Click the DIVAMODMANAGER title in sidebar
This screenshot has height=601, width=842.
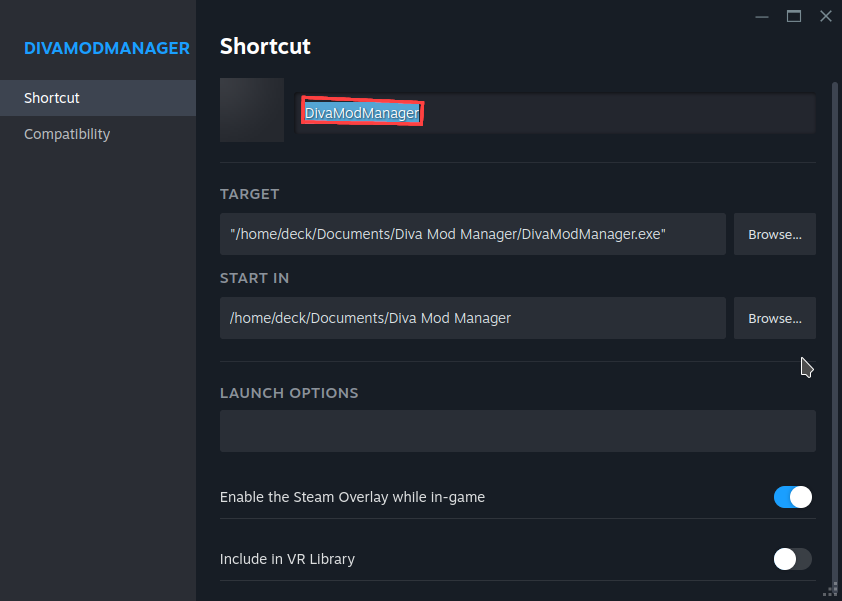click(107, 48)
